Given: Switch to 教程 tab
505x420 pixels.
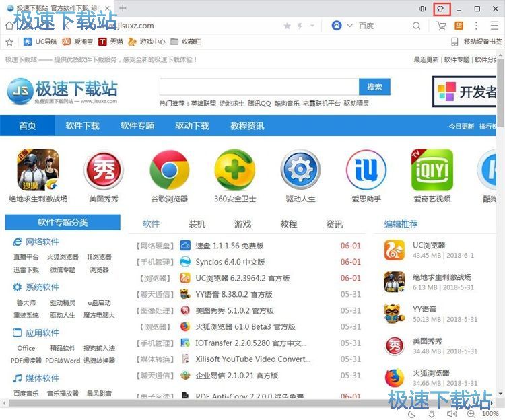Looking at the screenshot, I should [x=289, y=224].
